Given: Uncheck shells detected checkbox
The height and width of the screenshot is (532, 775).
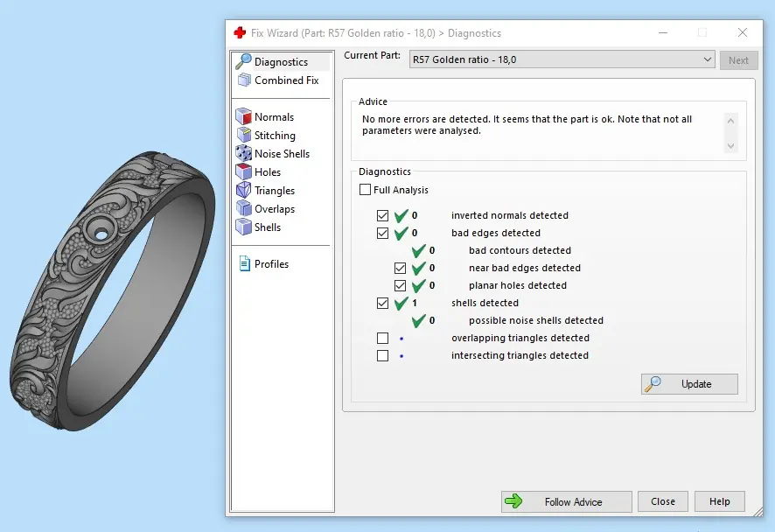Looking at the screenshot, I should (x=382, y=303).
